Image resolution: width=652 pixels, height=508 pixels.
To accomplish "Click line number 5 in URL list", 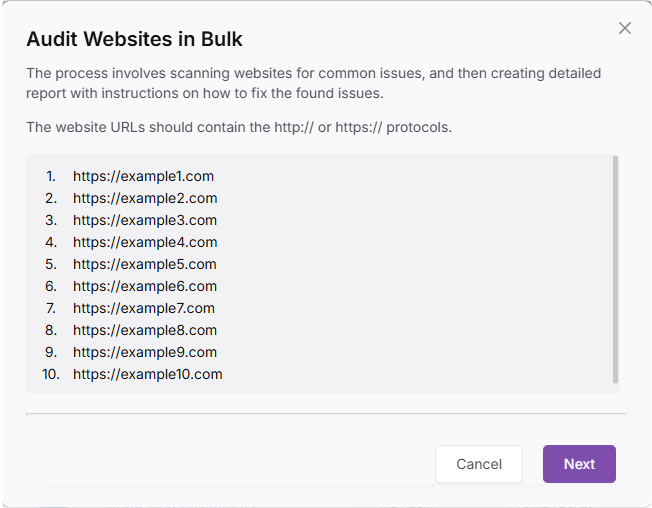I will (x=51, y=264).
